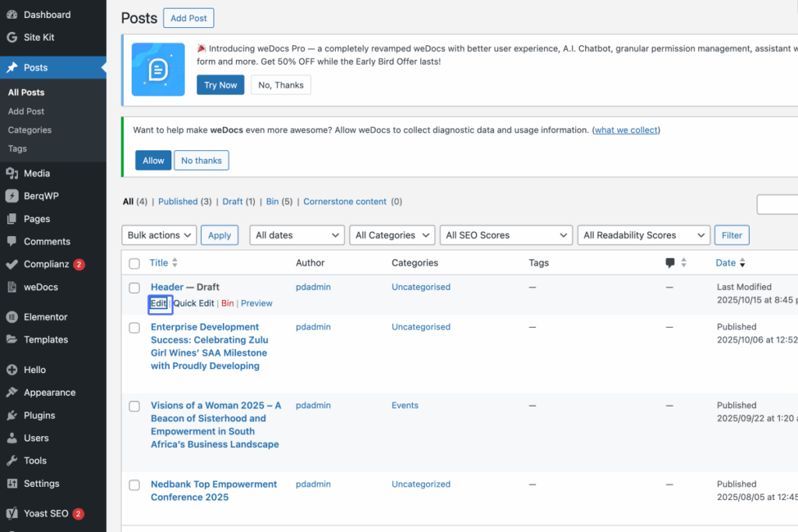The image size is (798, 532).
Task: Click the Dashboard gauge icon in sidebar
Action: pos(12,15)
